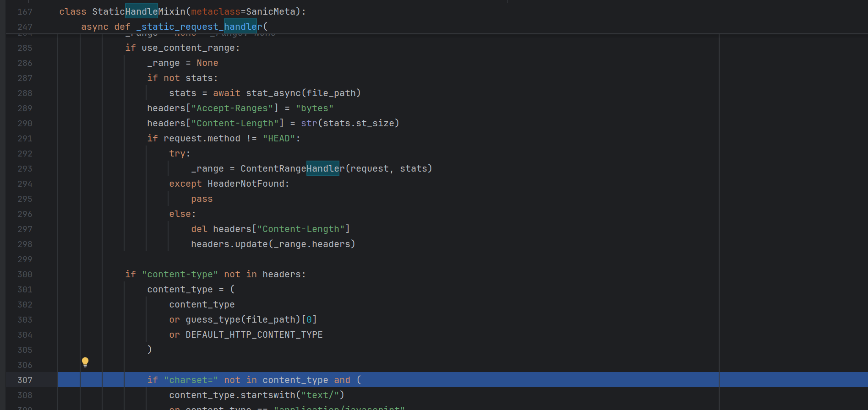868x410 pixels.
Task: Click the "HEAD" string literal
Action: click(x=279, y=138)
